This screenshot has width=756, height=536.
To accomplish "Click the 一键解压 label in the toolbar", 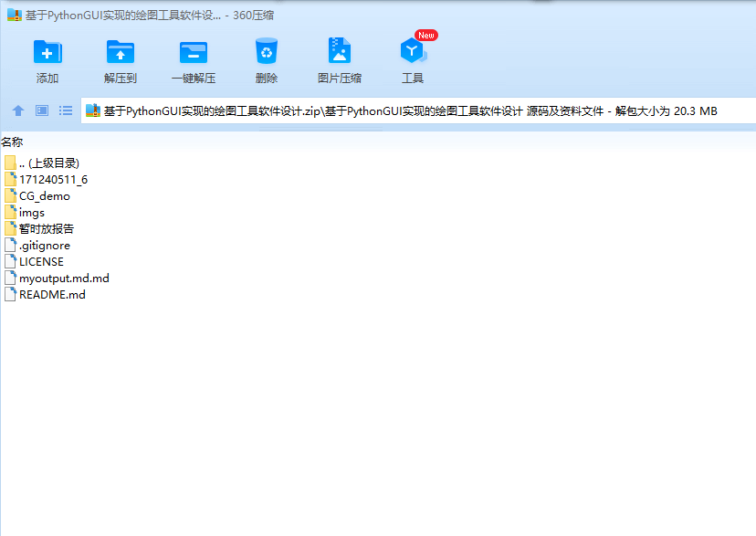I will click(x=194, y=79).
